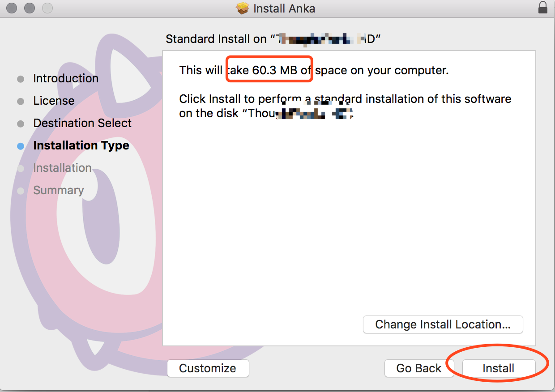This screenshot has height=392, width=555.
Task: Click the greyed-out Installation step
Action: pyautogui.click(x=62, y=168)
